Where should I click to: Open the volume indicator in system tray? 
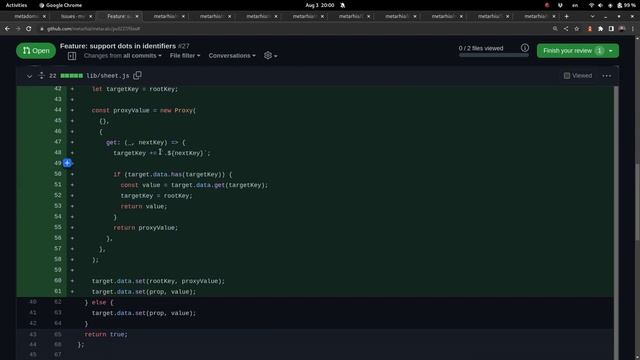[600, 5]
